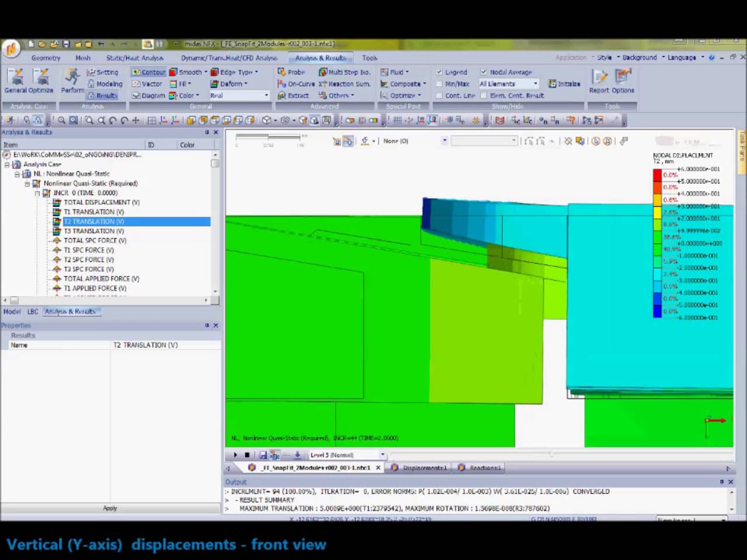Image resolution: width=747 pixels, height=560 pixels.
Task: Collapse the Analysis Case tree node
Action: [8, 164]
